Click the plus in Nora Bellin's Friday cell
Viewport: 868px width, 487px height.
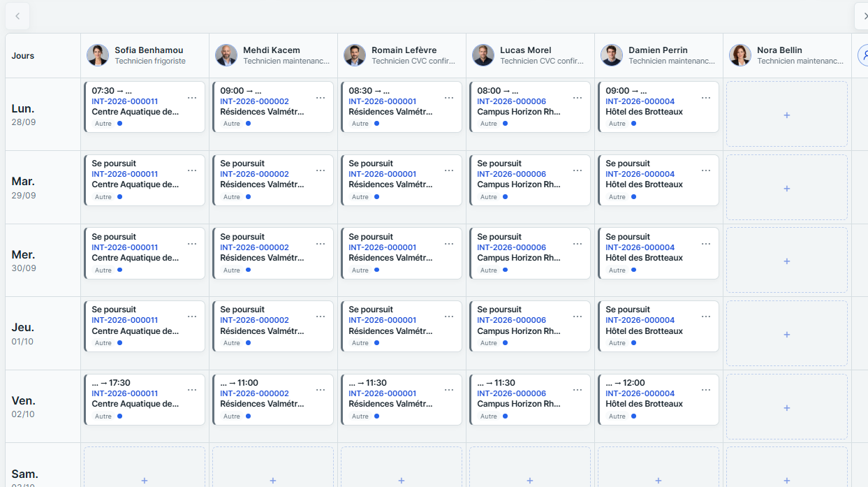pyautogui.click(x=787, y=407)
